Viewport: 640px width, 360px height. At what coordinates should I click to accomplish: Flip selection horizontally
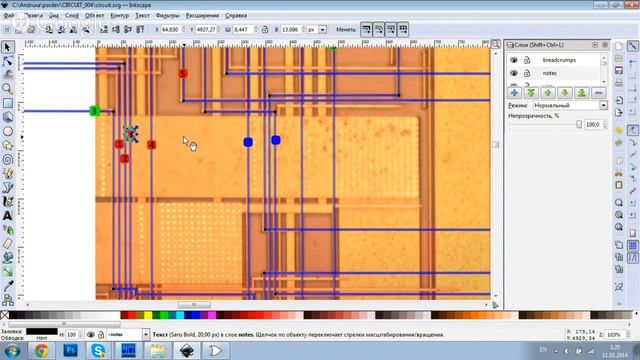click(73, 29)
